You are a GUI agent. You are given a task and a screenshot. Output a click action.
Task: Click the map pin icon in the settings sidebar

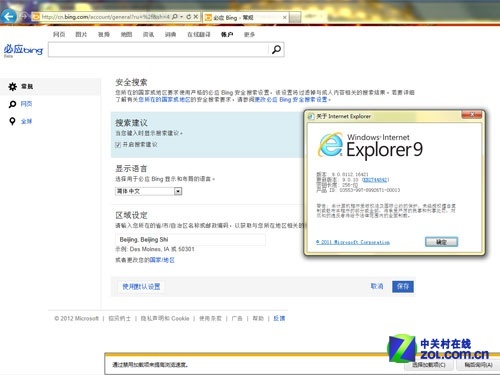[x=12, y=121]
